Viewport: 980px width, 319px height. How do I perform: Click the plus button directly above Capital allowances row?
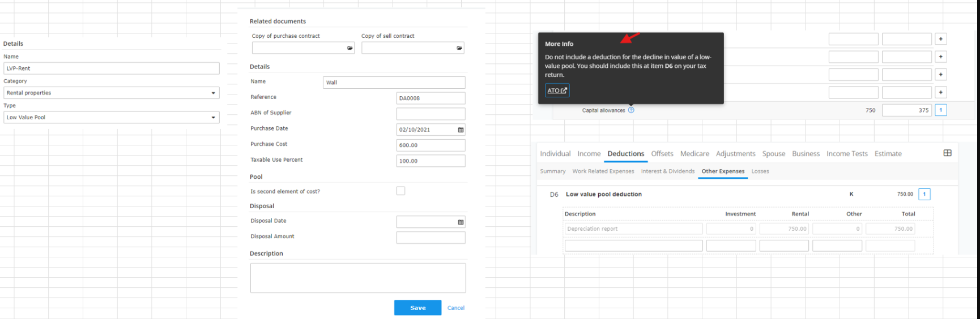[x=941, y=92]
